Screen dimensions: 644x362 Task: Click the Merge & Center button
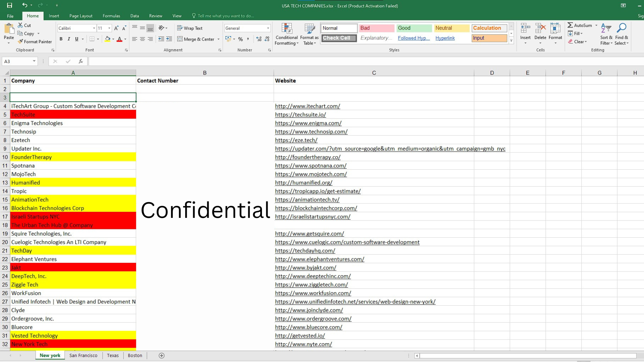[x=196, y=39]
